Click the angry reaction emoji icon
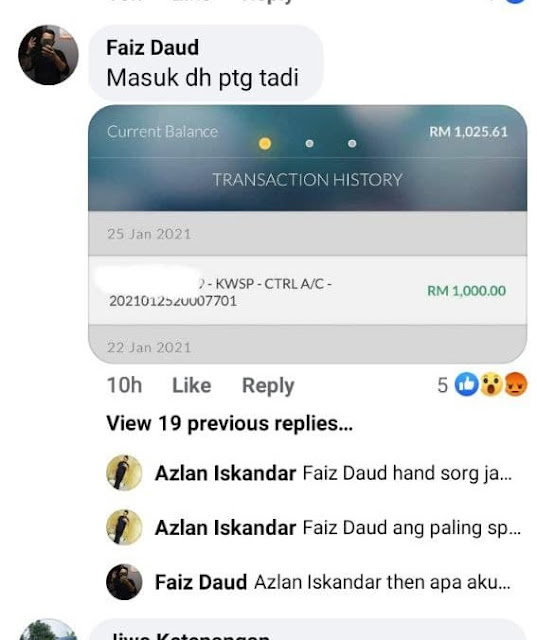Image resolution: width=537 pixels, height=640 pixels. point(516,384)
